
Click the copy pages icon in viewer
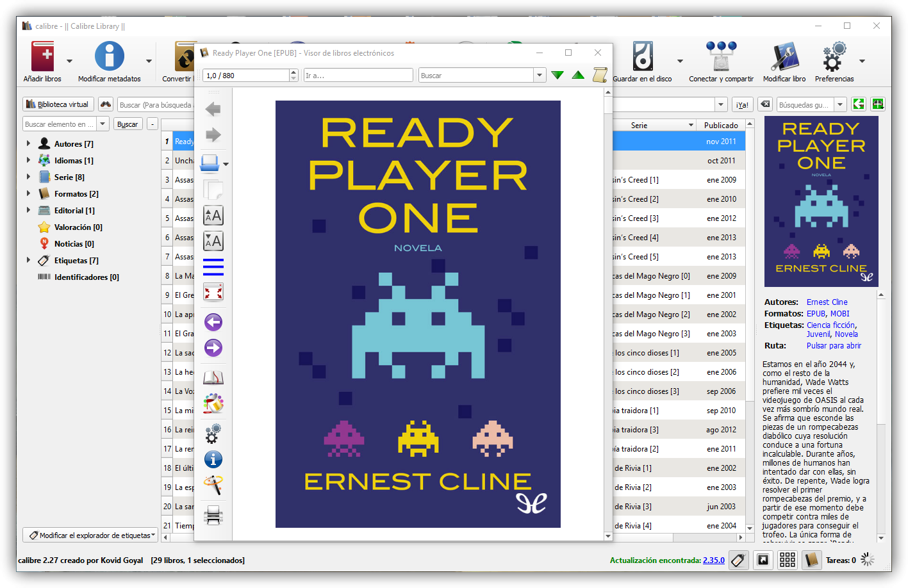213,190
